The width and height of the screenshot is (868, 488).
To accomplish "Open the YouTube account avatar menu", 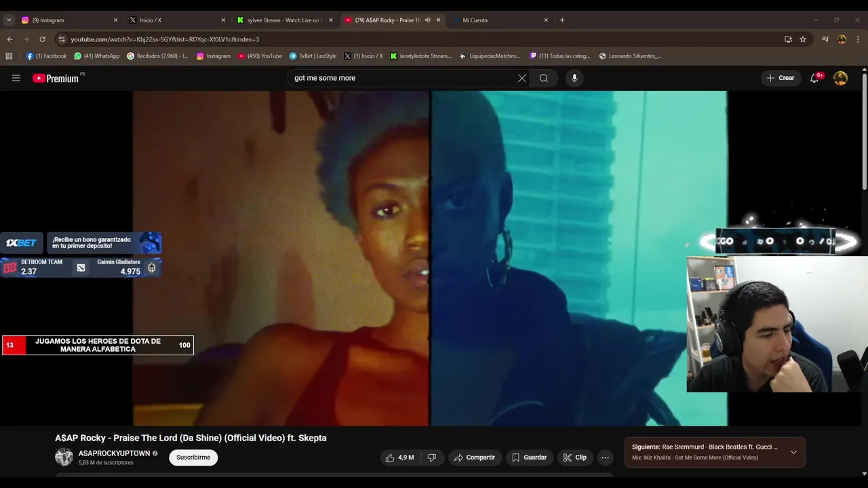I will pos(840,78).
